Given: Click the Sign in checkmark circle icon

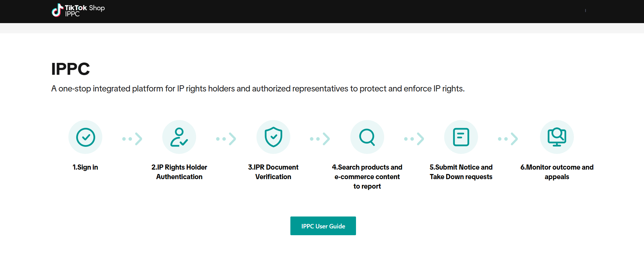Looking at the screenshot, I should tap(85, 137).
